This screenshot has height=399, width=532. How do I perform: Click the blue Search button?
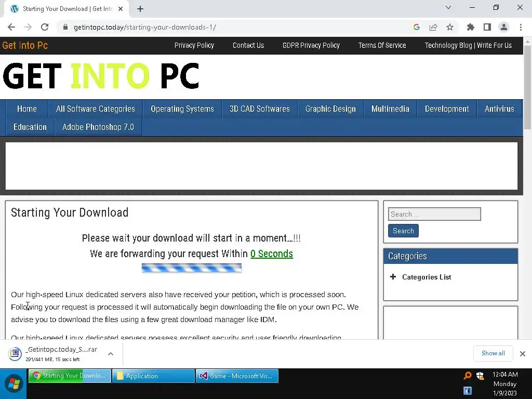coord(403,231)
